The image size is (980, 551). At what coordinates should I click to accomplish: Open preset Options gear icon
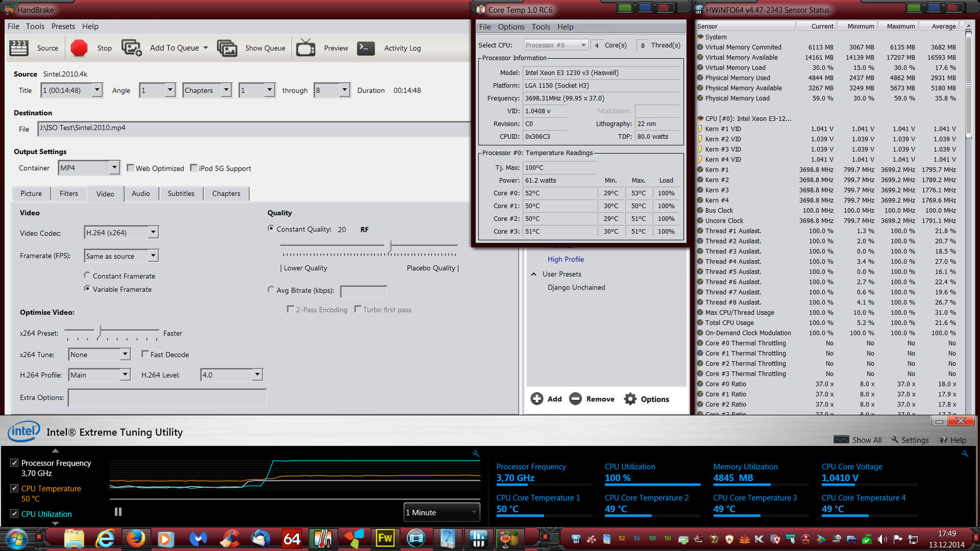(631, 399)
